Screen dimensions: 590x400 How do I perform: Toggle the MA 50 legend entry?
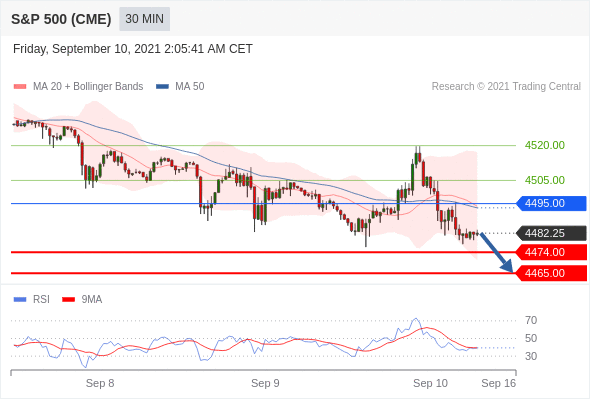[x=180, y=87]
